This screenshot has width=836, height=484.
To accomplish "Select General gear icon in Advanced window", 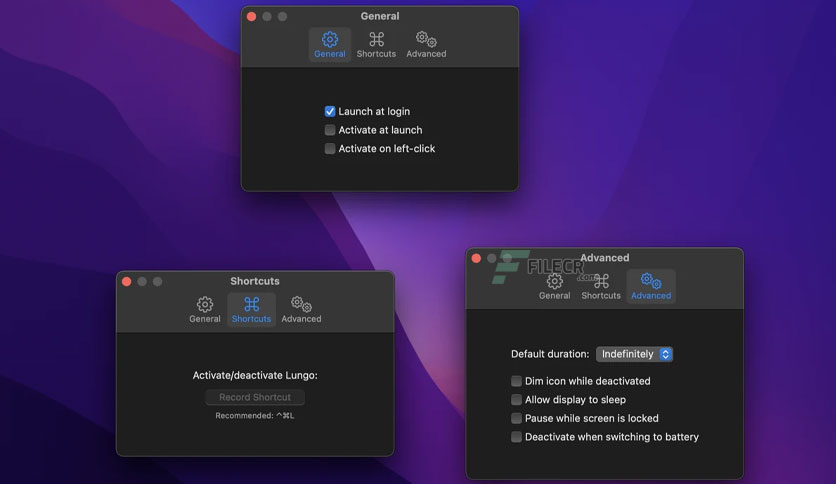I will 554,281.
